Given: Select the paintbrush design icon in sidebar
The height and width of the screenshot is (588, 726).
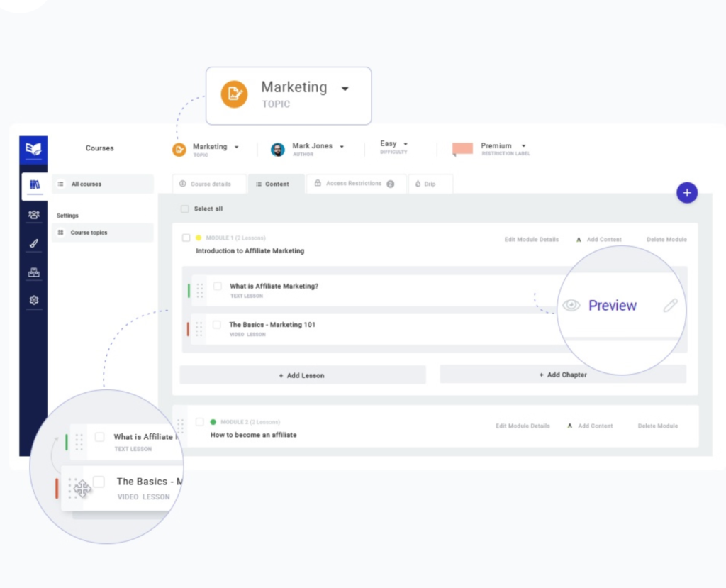Looking at the screenshot, I should point(34,243).
